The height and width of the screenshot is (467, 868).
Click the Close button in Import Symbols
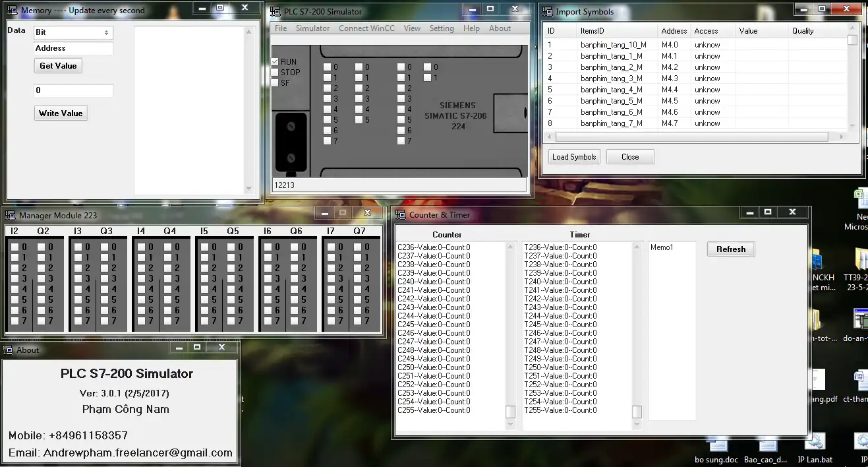point(630,157)
